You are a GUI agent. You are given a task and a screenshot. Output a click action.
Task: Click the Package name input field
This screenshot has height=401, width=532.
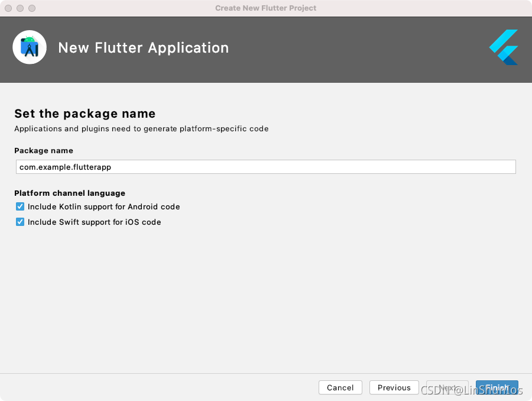265,167
